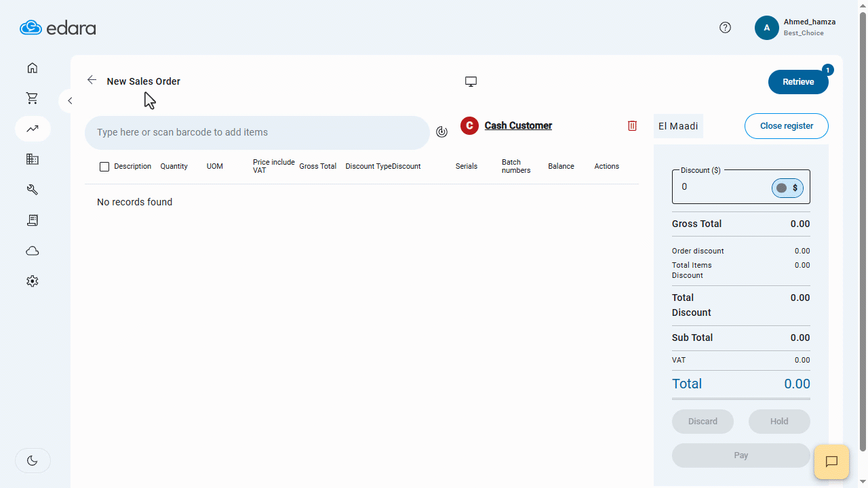The height and width of the screenshot is (488, 868).
Task: Open the Home icon in sidebar
Action: point(33,68)
